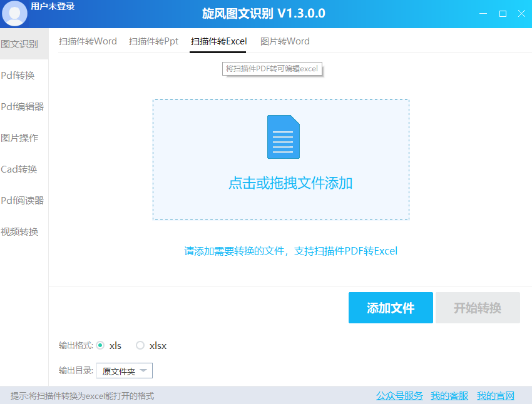Open the Pdf转换 sidebar section
Screen dimensions: 532x404
pos(24,75)
